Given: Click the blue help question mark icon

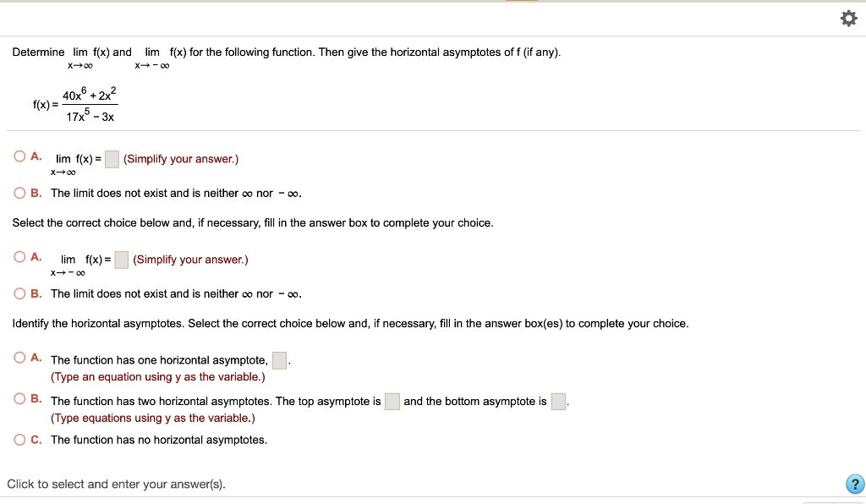Looking at the screenshot, I should point(854,484).
